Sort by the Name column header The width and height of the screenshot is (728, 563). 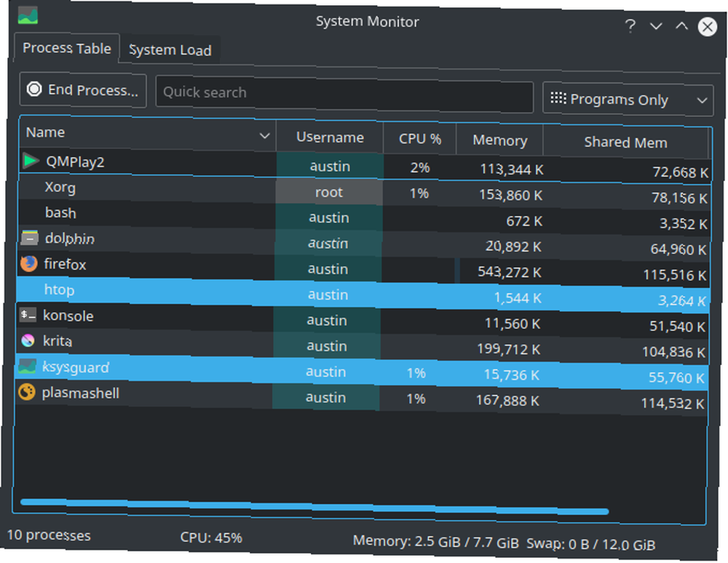pos(148,134)
